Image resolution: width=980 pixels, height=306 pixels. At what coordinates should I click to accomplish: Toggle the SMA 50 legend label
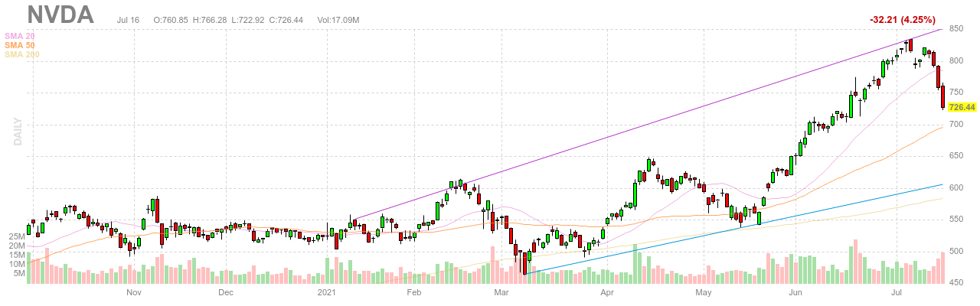pos(20,45)
